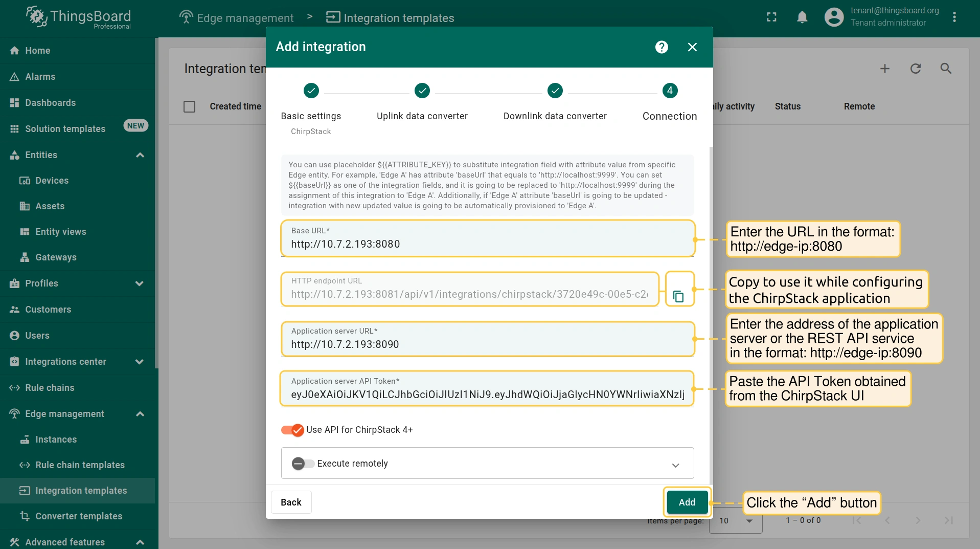Toggle fullscreen mode icon
The width and height of the screenshot is (980, 549).
pyautogui.click(x=771, y=17)
